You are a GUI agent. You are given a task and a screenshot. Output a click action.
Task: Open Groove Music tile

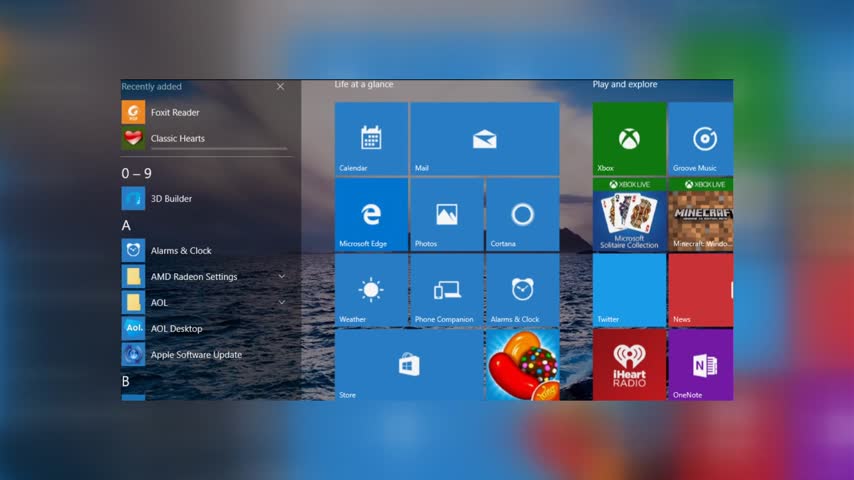pyautogui.click(x=700, y=139)
